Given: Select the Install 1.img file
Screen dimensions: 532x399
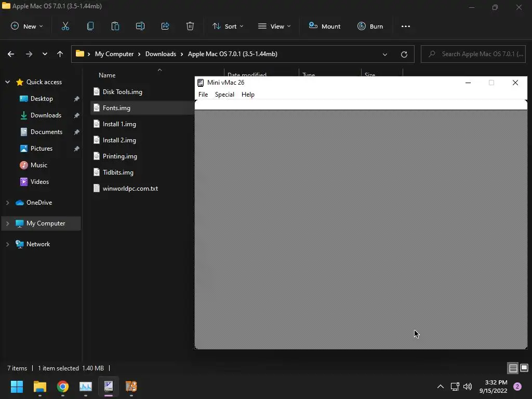Looking at the screenshot, I should 119,124.
